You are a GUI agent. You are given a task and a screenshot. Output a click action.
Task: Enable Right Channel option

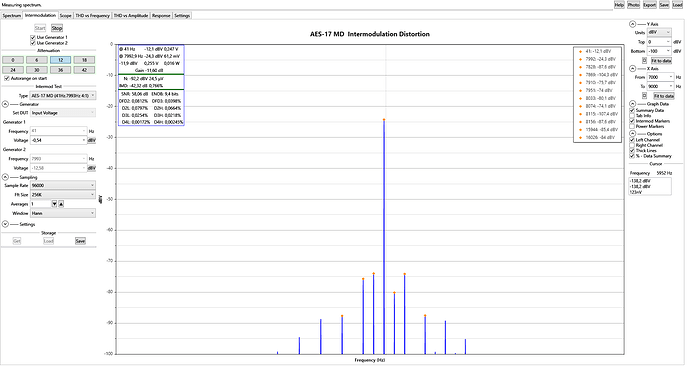click(632, 145)
